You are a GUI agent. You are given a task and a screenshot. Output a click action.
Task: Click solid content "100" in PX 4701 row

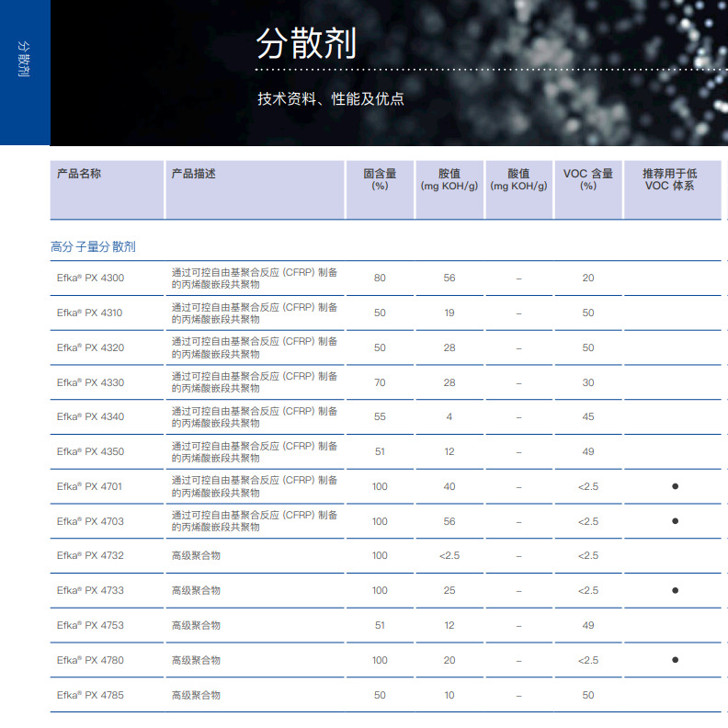380,486
